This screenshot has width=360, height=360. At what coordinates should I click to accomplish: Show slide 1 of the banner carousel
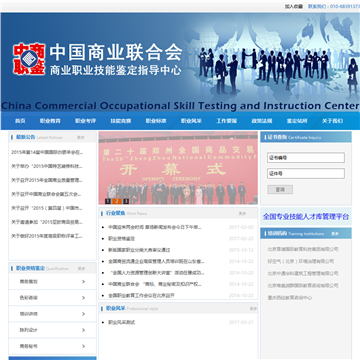pyautogui.click(x=108, y=201)
